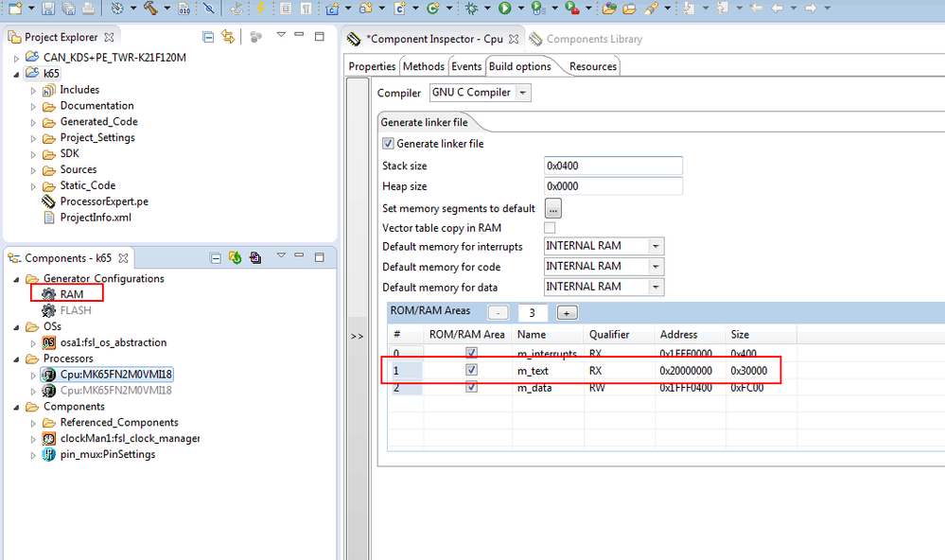
Task: Click the External Tools run icon
Action: tap(572, 8)
